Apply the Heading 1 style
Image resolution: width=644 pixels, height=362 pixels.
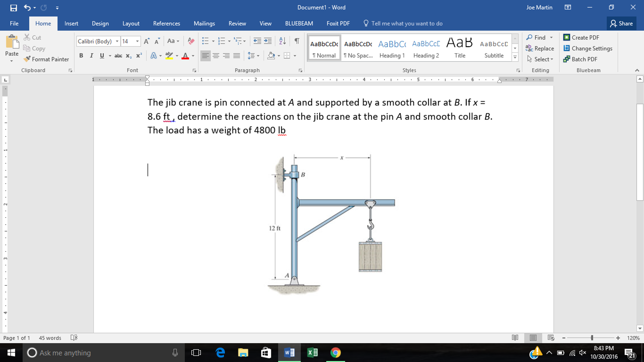[x=392, y=48]
